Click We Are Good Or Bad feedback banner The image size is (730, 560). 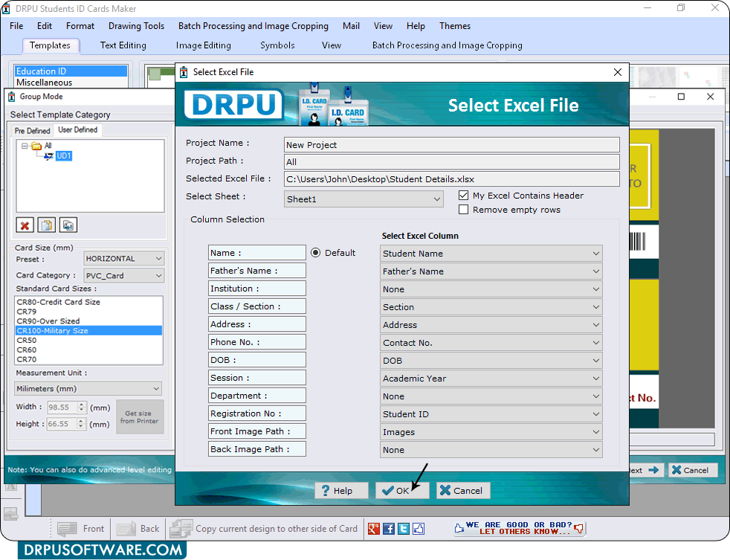[x=519, y=528]
